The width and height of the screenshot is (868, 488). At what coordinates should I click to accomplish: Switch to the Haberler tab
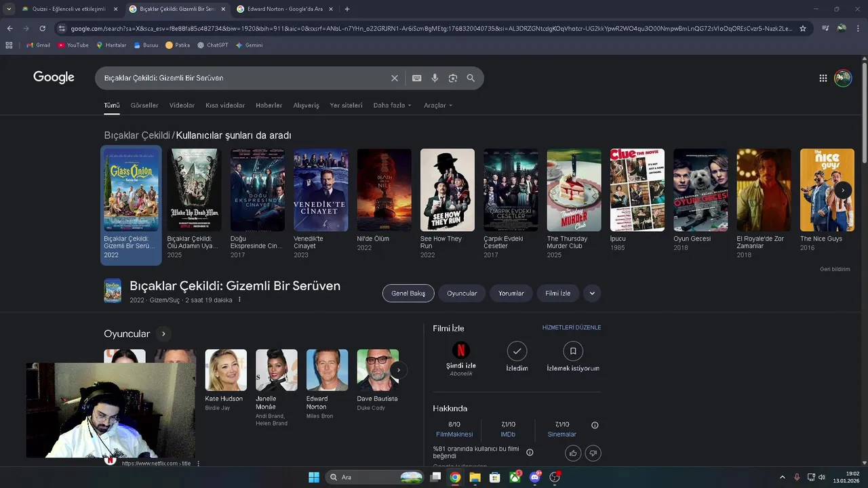pyautogui.click(x=269, y=105)
